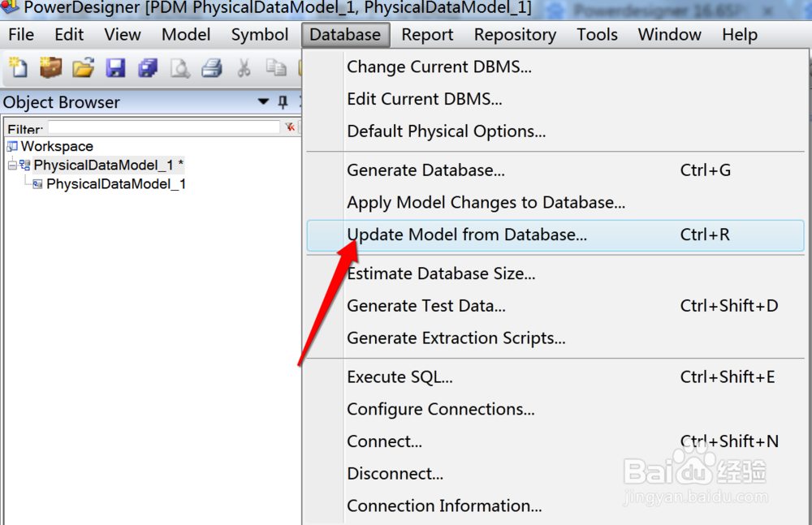Viewport: 812px width, 525px height.
Task: Choose Edit Current DBMS...
Action: 555,99
